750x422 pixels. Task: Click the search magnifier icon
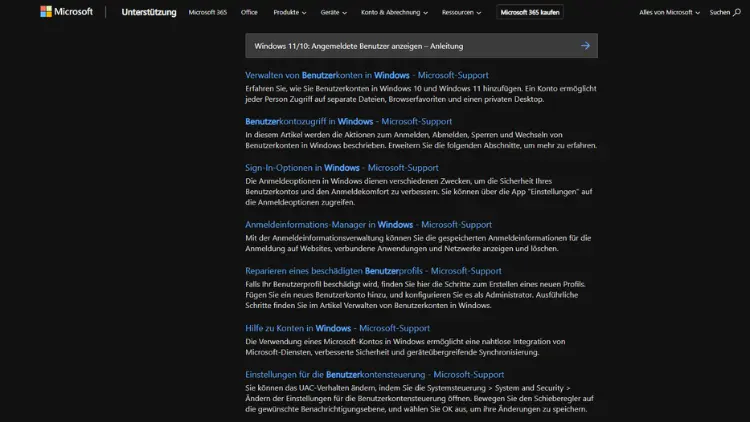pos(737,12)
